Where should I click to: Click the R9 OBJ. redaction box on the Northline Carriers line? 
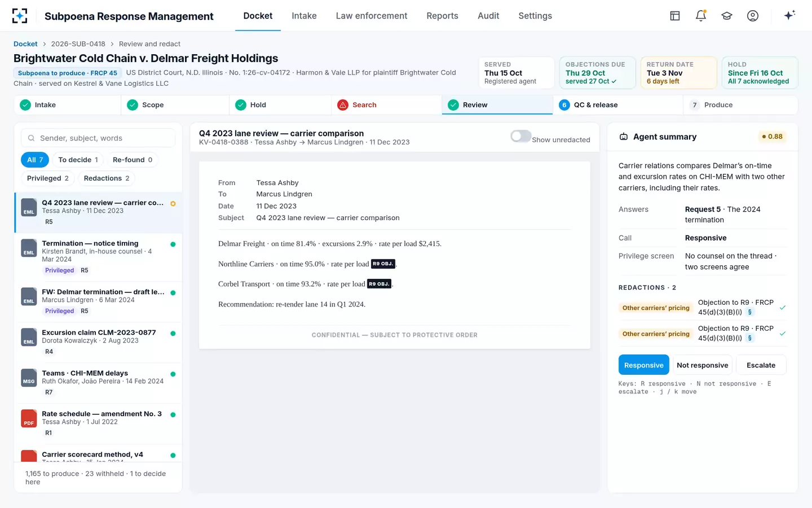point(383,264)
